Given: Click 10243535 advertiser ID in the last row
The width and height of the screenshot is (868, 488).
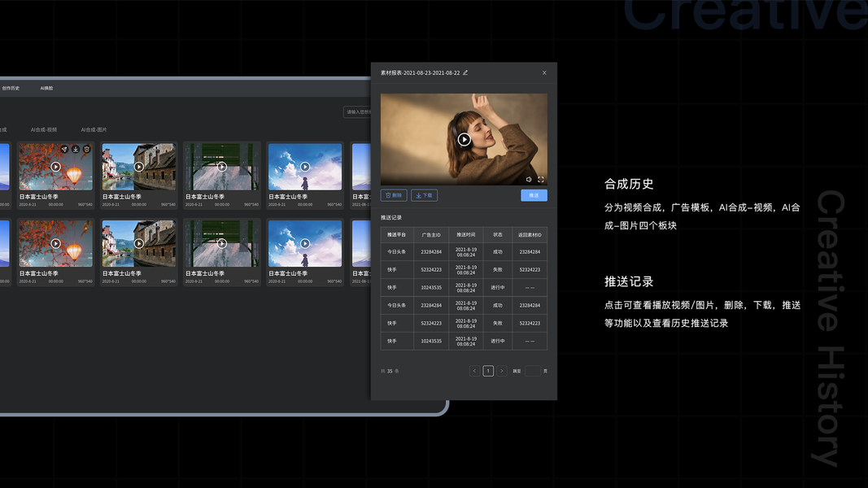Looking at the screenshot, I should click(431, 341).
